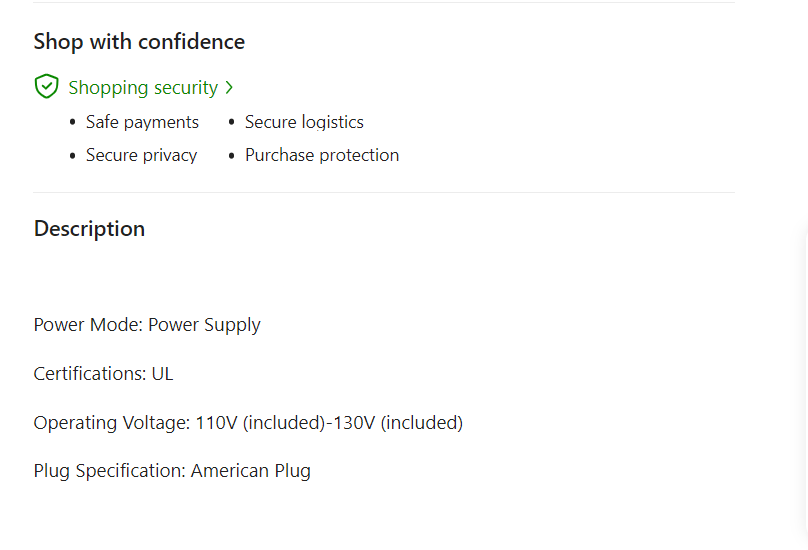Click the bullet before Purchase protection
The image size is (808, 550).
click(x=232, y=156)
